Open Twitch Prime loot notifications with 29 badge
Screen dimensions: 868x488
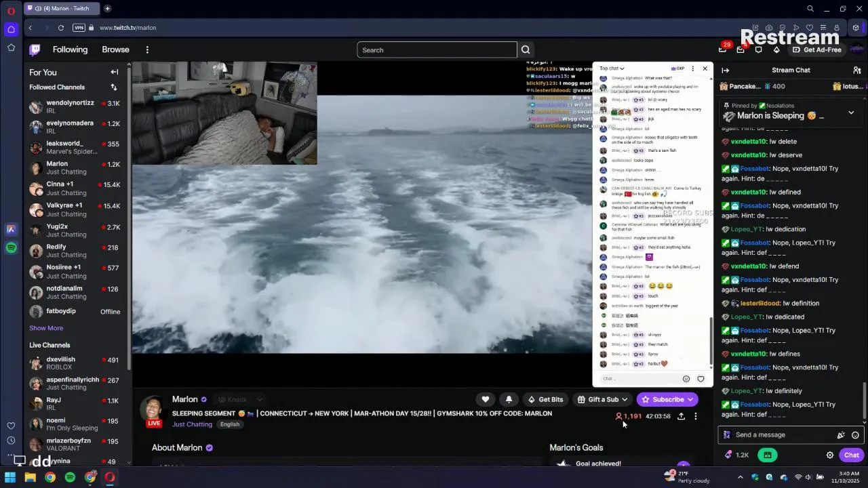[x=724, y=49]
